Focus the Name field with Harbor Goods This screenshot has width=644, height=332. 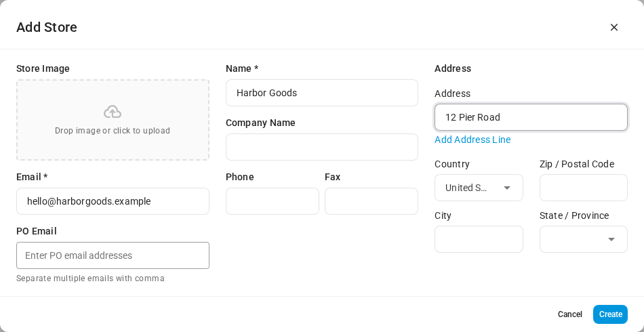click(x=321, y=93)
